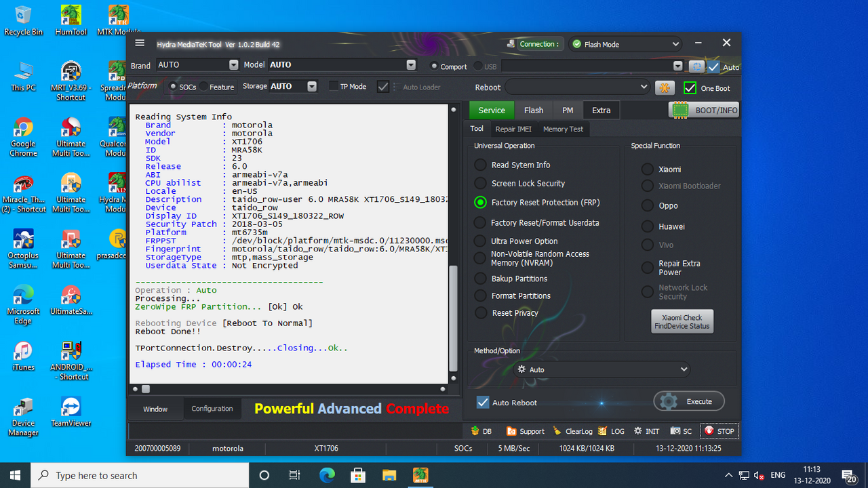Launch MRT_V3.69 shortcut
This screenshot has height=488, width=868.
[71, 81]
